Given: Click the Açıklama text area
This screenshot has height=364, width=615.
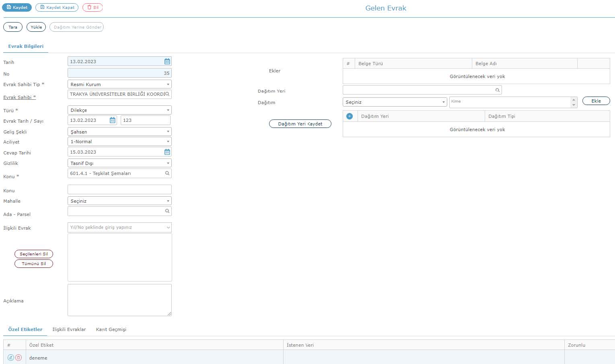Looking at the screenshot, I should click(x=119, y=300).
